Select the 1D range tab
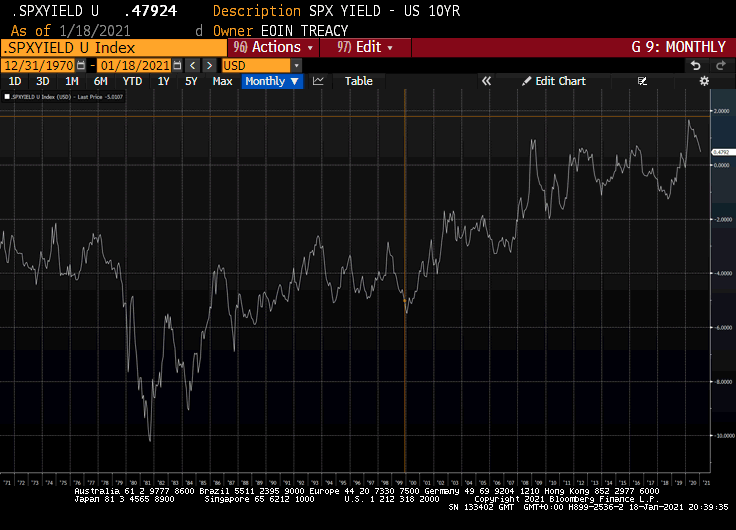The image size is (736, 530). click(15, 81)
